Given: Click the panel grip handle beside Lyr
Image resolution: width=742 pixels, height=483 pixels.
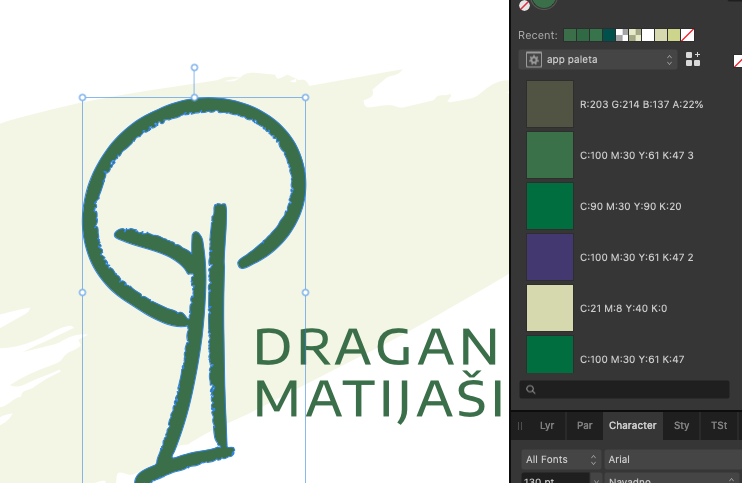Looking at the screenshot, I should pos(520,426).
